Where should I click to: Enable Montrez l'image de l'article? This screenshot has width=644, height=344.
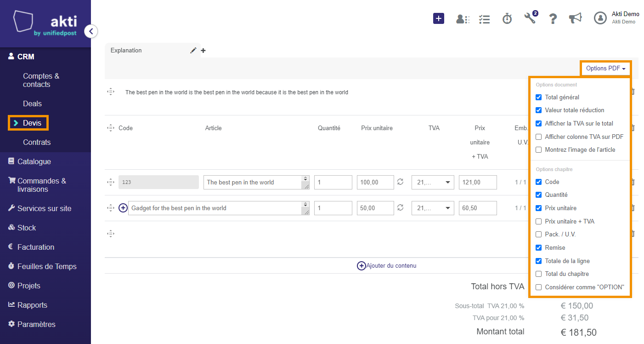pyautogui.click(x=539, y=150)
